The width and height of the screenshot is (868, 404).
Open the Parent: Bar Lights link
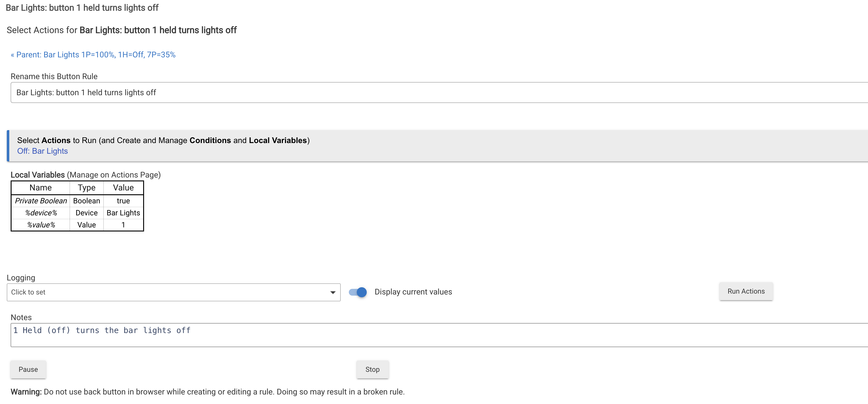coord(93,55)
